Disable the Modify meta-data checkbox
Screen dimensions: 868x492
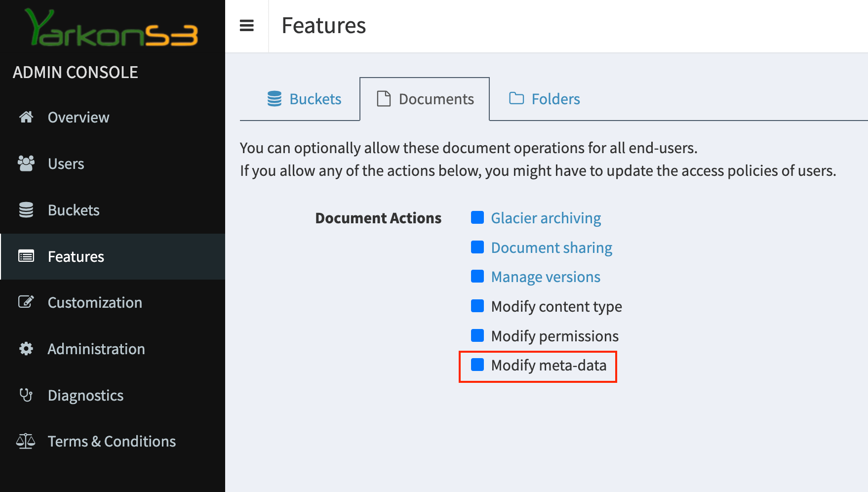click(477, 365)
